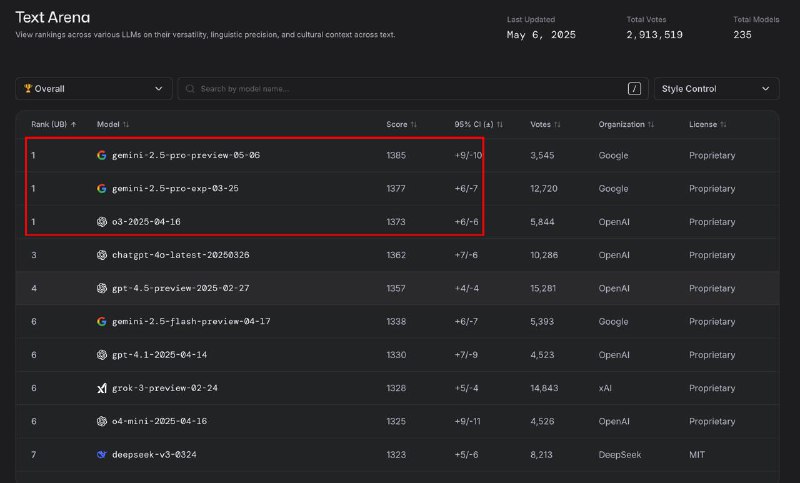Toggle sorting on the Votes column
Viewport: 800px width, 483px height.
[x=557, y=124]
